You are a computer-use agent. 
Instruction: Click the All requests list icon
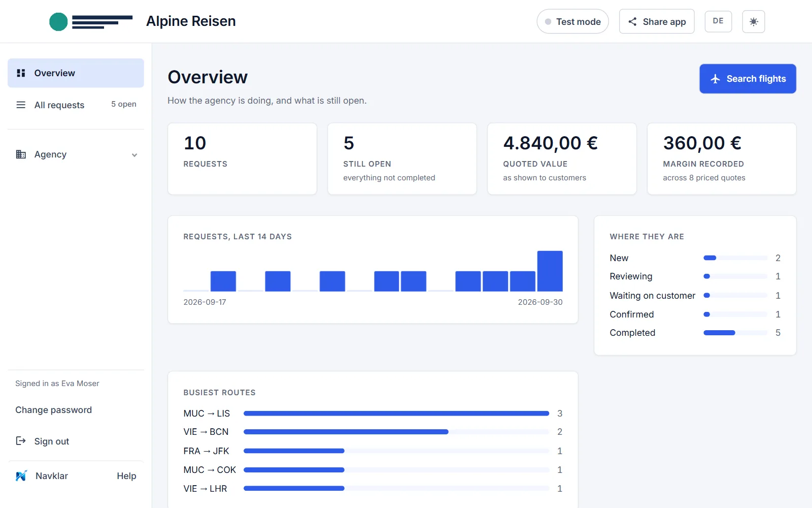(21, 105)
